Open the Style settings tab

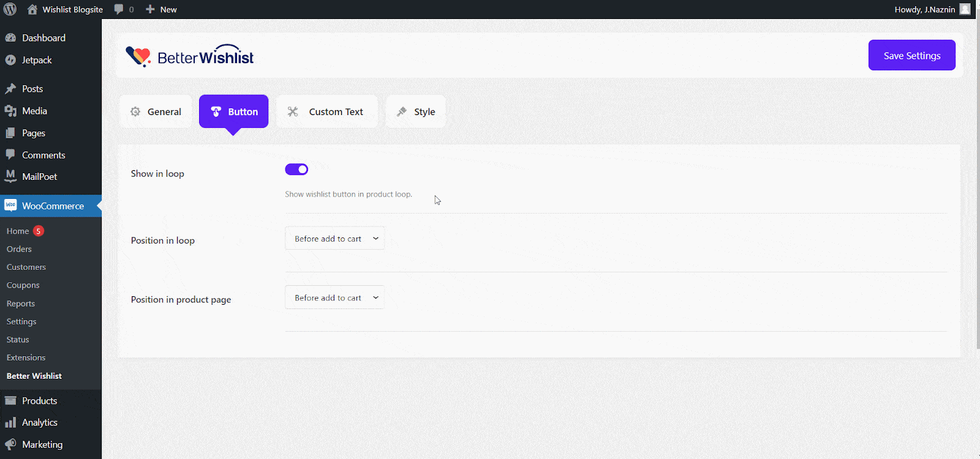pos(415,111)
